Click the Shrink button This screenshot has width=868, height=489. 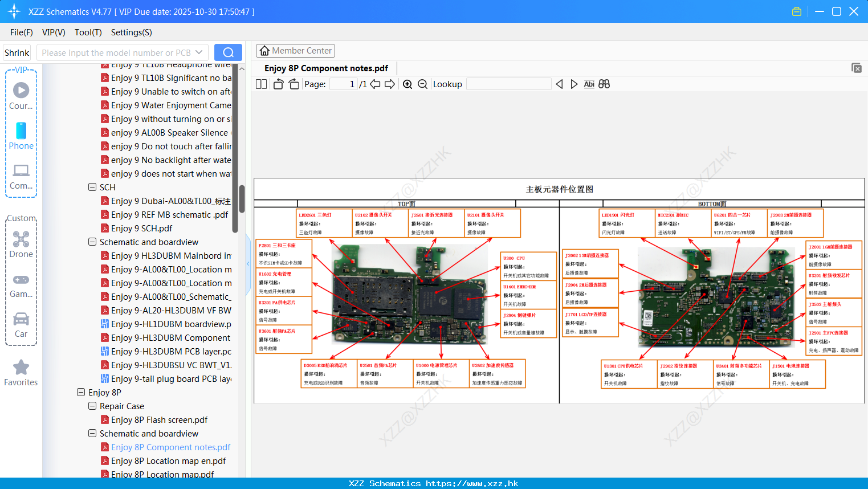point(17,52)
